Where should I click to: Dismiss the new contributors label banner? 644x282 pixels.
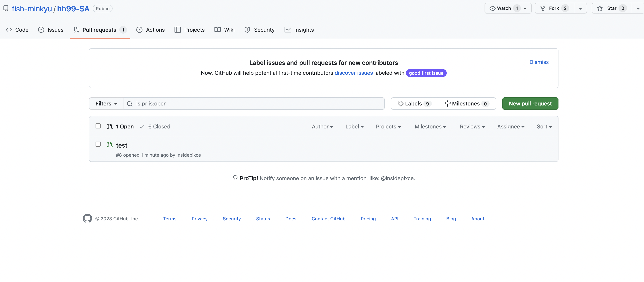coord(539,62)
